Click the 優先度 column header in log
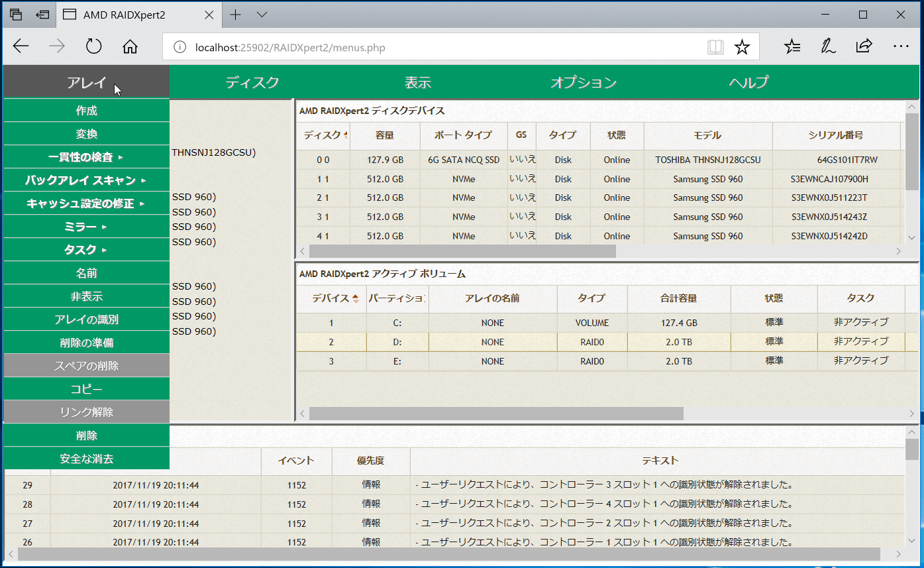 click(x=371, y=461)
